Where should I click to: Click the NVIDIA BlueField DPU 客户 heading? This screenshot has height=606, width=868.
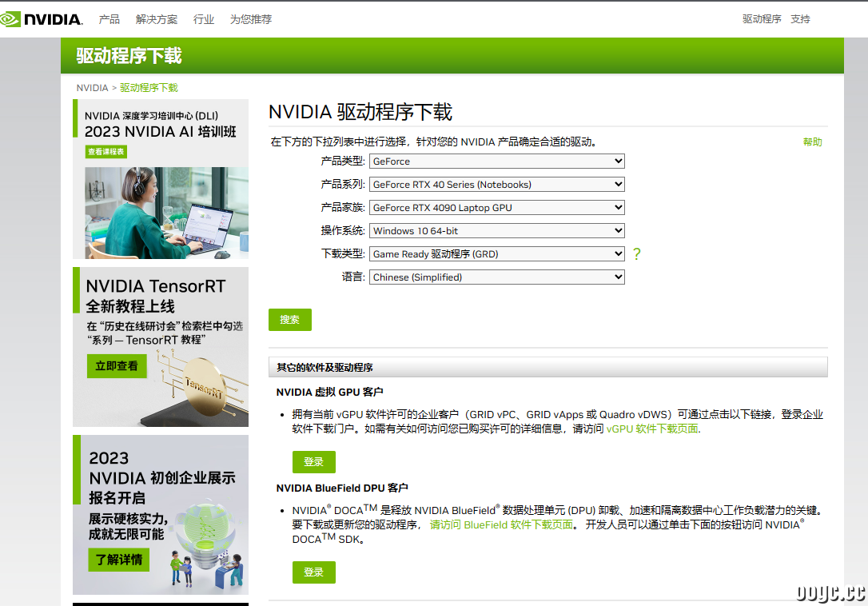click(x=342, y=488)
